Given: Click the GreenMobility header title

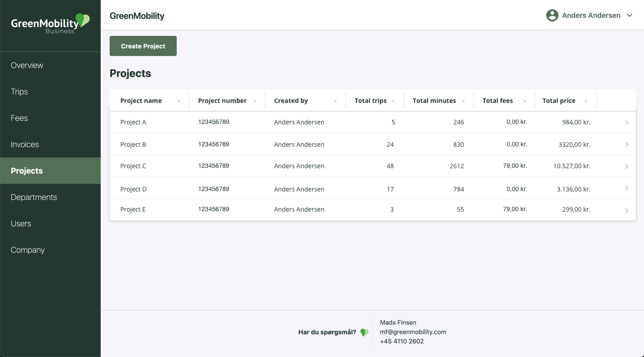Looking at the screenshot, I should tap(137, 16).
